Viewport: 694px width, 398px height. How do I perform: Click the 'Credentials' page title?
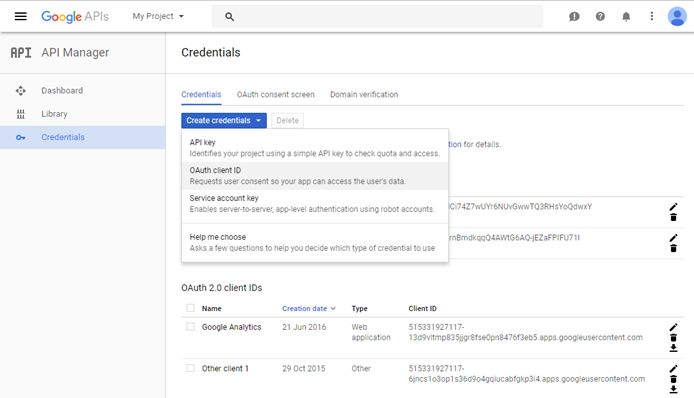(x=211, y=52)
